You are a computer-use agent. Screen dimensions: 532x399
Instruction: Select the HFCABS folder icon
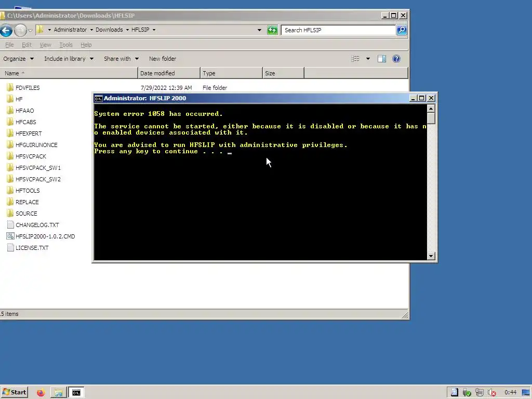[x=10, y=122]
